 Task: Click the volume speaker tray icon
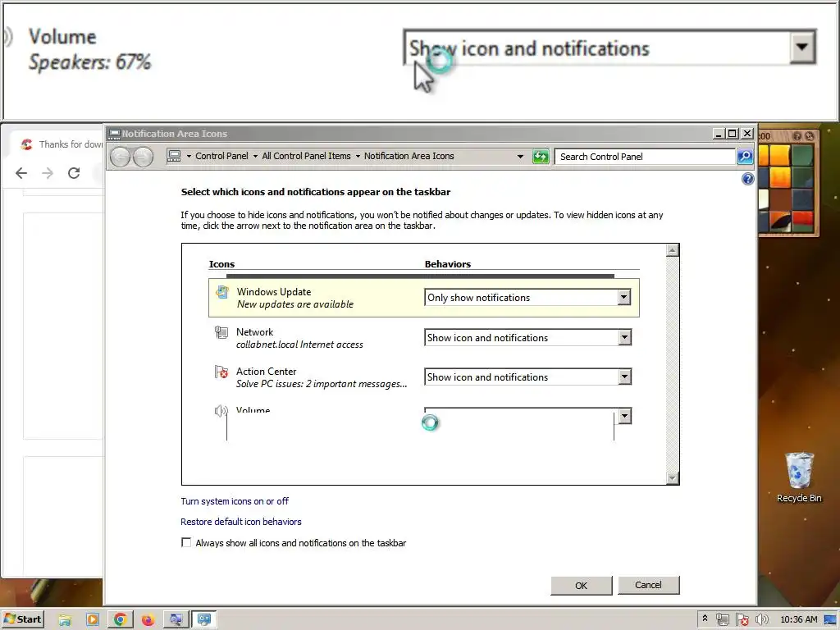761,620
